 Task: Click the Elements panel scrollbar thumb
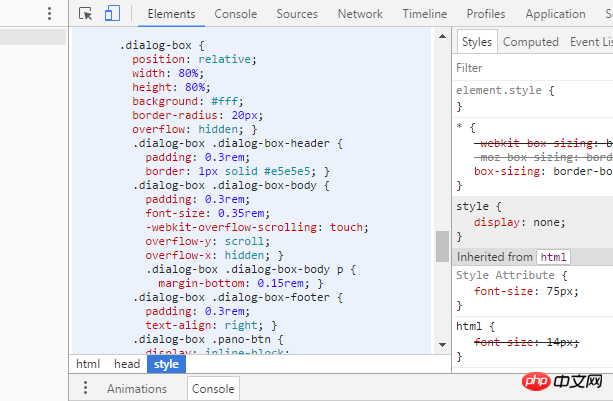click(443, 246)
